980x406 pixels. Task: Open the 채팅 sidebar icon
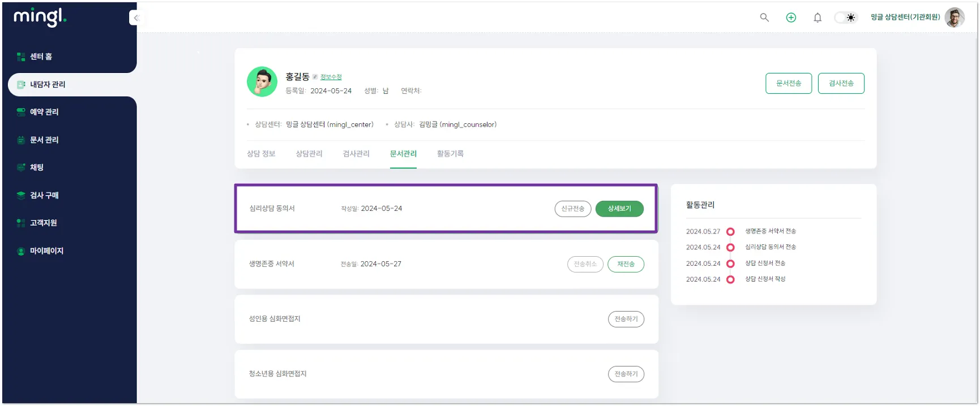pos(21,167)
